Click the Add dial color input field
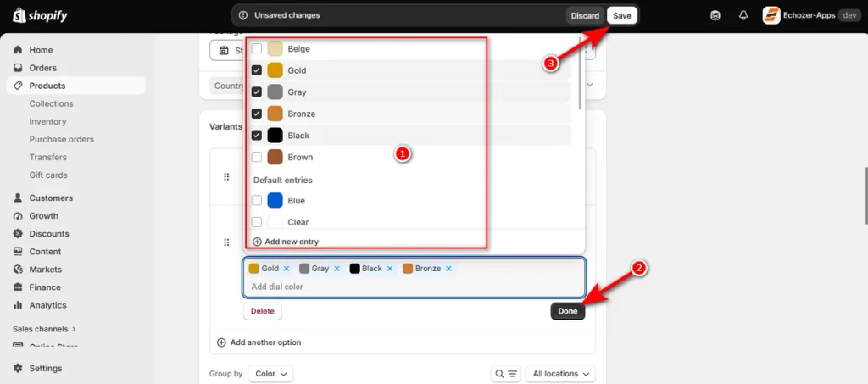 click(x=414, y=287)
